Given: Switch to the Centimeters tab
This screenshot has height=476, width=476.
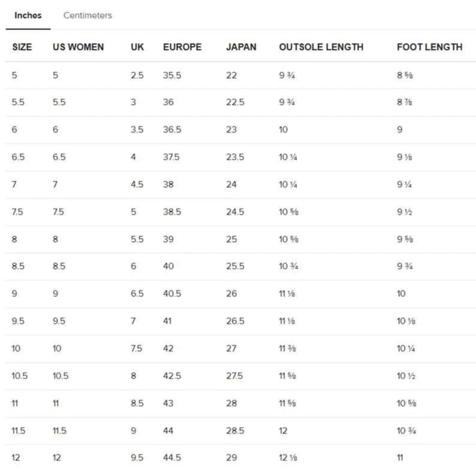Looking at the screenshot, I should click(88, 15).
